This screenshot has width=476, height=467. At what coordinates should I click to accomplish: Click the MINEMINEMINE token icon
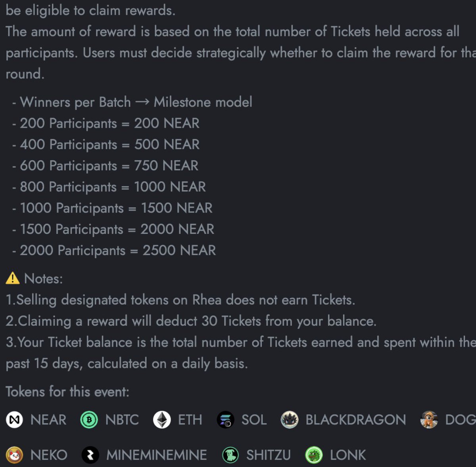(x=90, y=455)
